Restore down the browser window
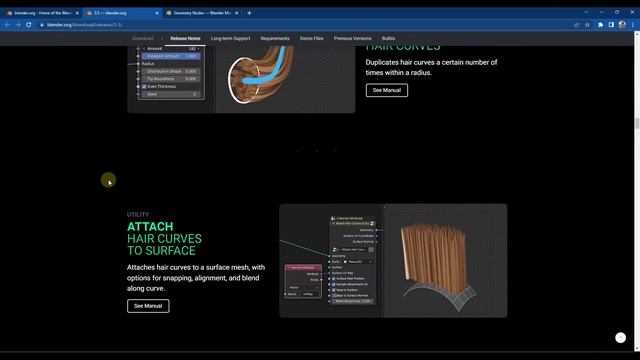640x360 pixels. [617, 13]
